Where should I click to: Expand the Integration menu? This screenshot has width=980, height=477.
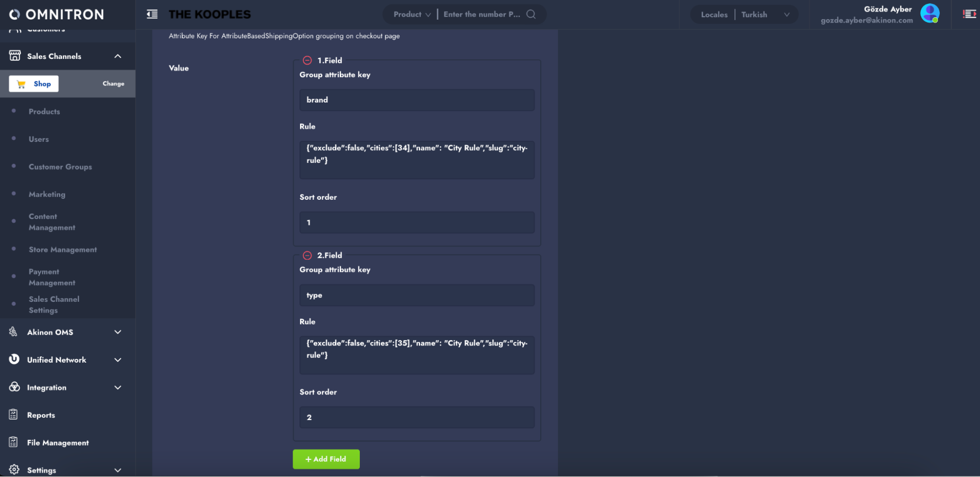pos(118,387)
